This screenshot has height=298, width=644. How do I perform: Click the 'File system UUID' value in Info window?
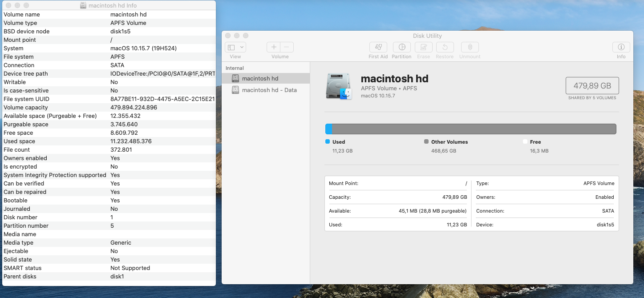pos(162,99)
